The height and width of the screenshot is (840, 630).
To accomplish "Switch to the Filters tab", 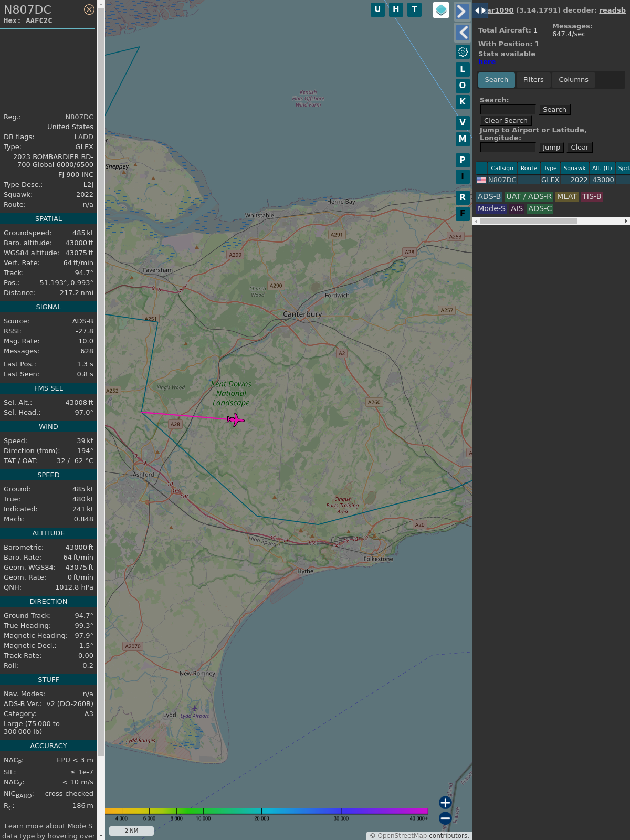I will (x=533, y=80).
